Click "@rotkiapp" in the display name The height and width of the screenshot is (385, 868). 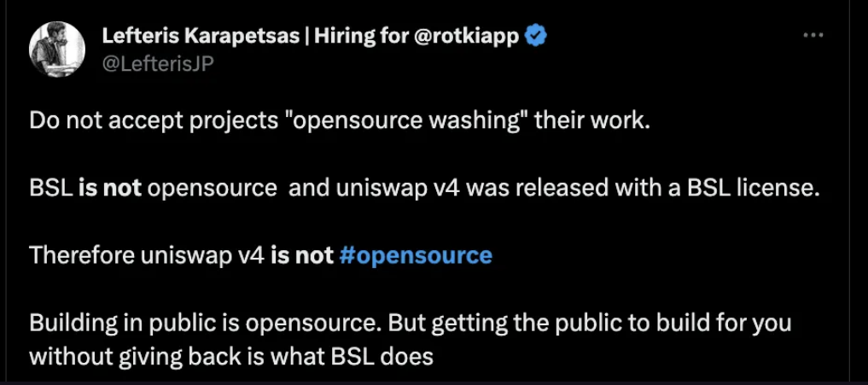tap(469, 37)
